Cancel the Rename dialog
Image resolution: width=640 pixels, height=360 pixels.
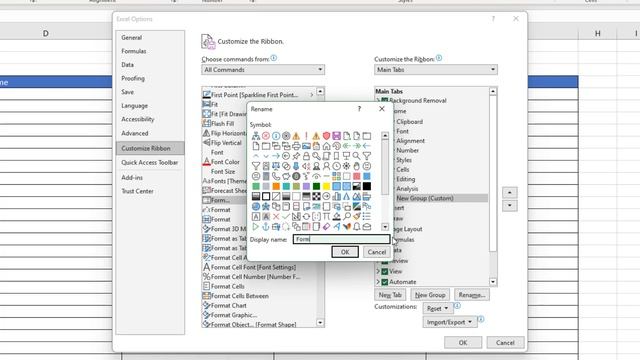[376, 252]
